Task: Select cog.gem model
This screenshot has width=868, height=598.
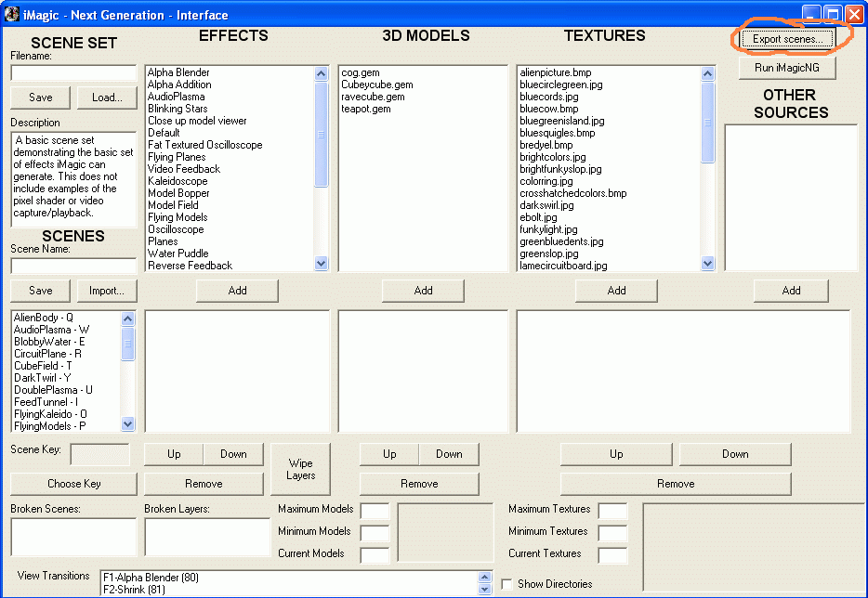Action: pyautogui.click(x=361, y=72)
